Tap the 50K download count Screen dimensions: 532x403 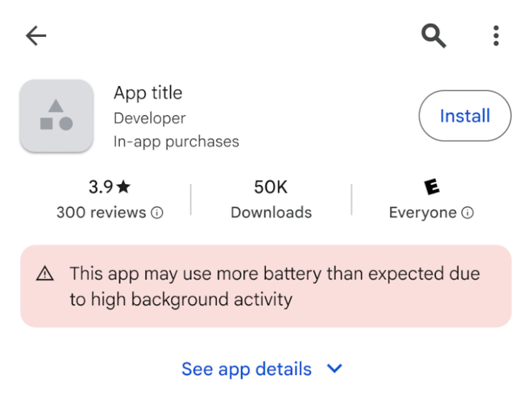(x=271, y=187)
